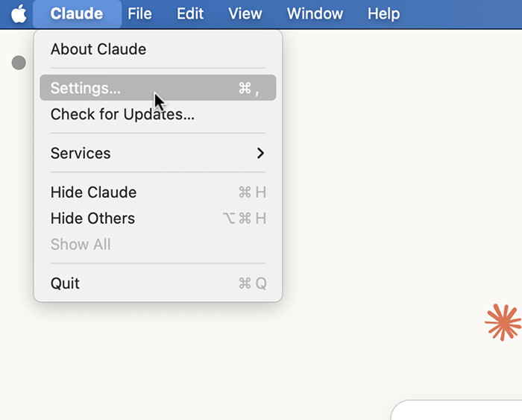Image resolution: width=522 pixels, height=420 pixels.
Task: Click the orange Claude starburst logo
Action: [x=503, y=322]
